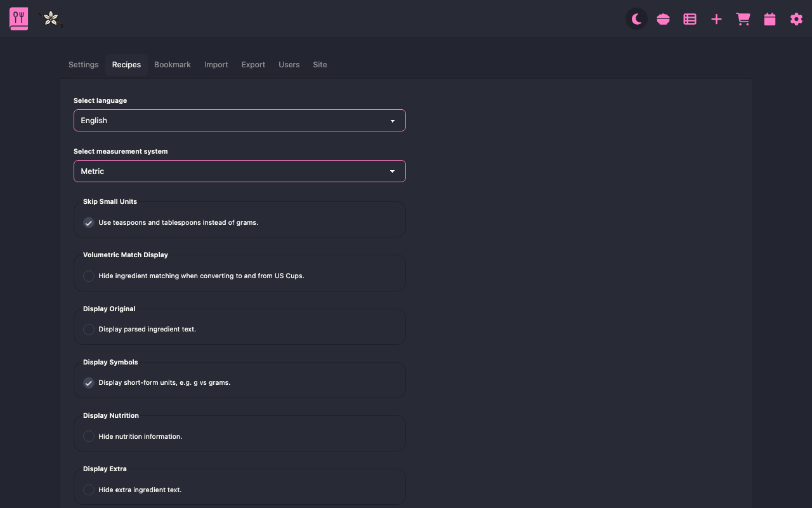Uncheck Use teaspoons and tablespoons checkbox
Image resolution: width=812 pixels, height=508 pixels.
(89, 223)
